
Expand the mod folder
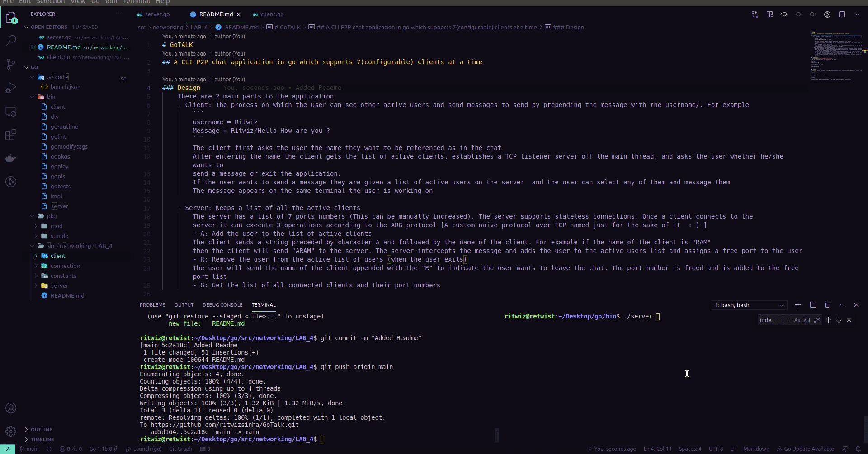[36, 226]
